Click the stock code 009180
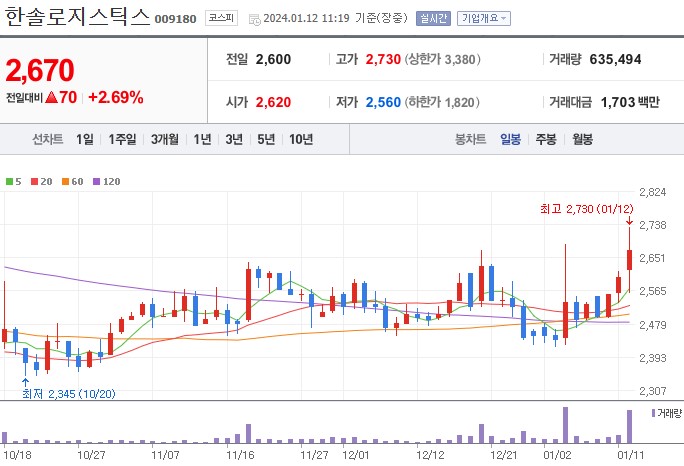The image size is (684, 466). tap(175, 19)
